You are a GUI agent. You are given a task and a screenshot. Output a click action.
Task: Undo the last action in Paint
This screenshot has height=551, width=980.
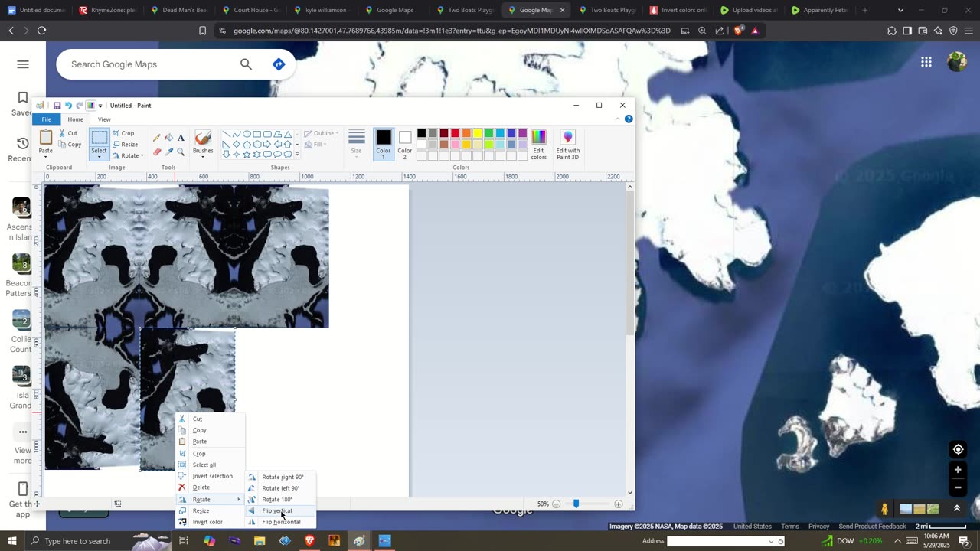(x=68, y=106)
